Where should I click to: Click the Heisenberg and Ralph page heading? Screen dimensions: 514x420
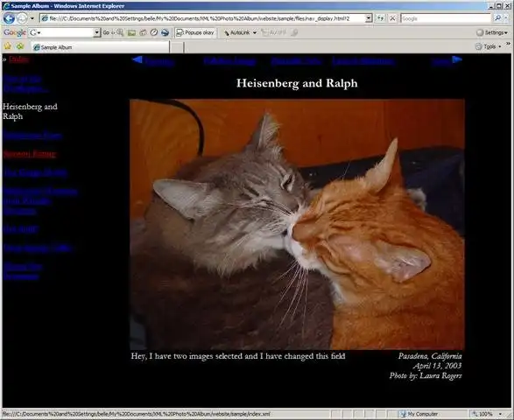(x=297, y=83)
